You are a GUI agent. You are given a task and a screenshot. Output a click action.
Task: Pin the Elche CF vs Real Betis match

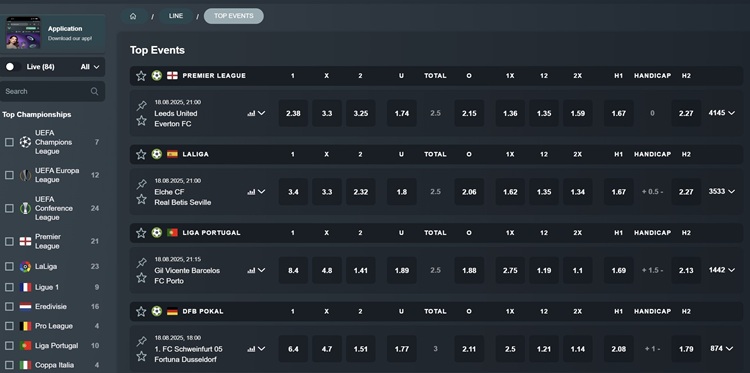pyautogui.click(x=141, y=184)
